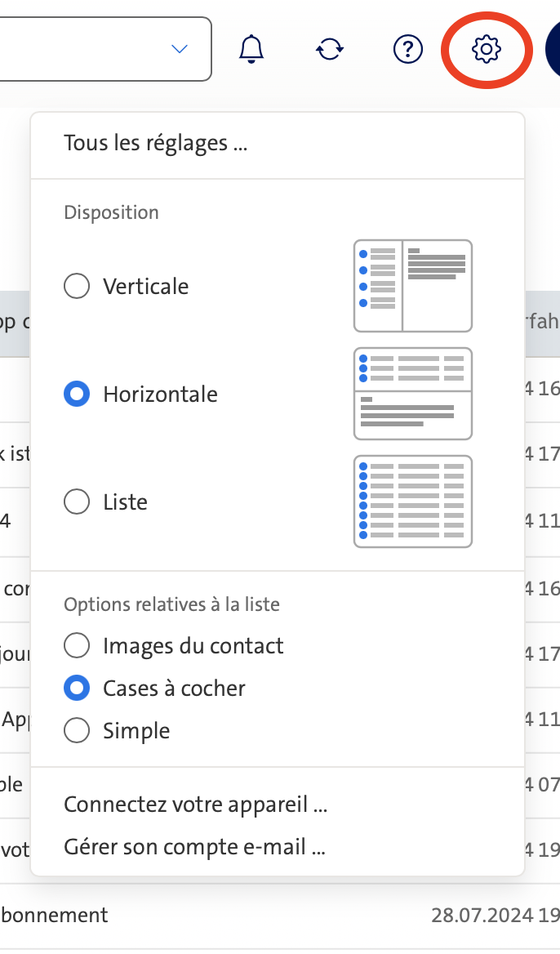560x954 pixels.
Task: Click the Horizontale layout preview thumbnail
Action: tap(412, 394)
